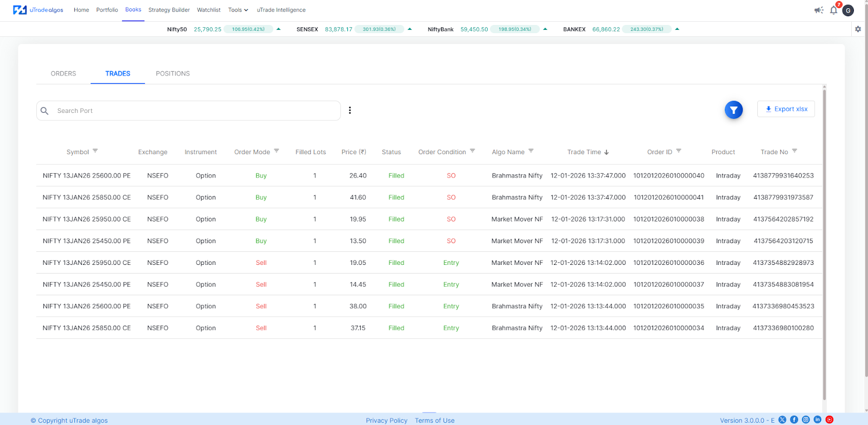The height and width of the screenshot is (425, 868).
Task: Open the Instagram social link
Action: coord(806,420)
